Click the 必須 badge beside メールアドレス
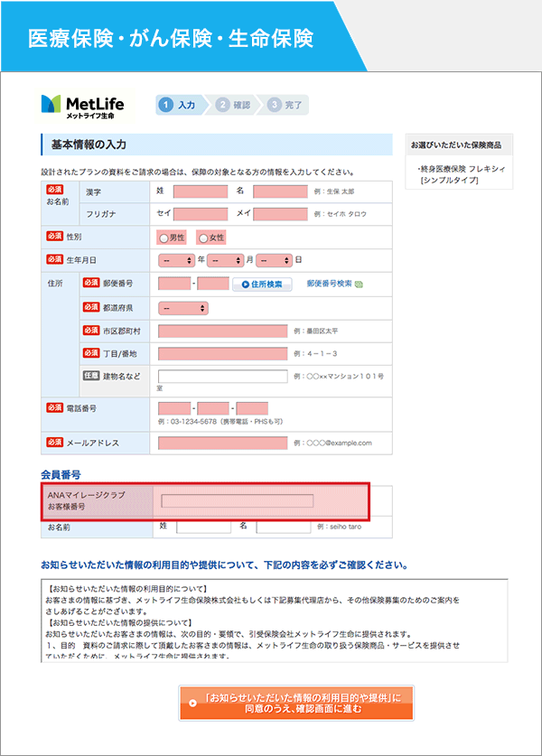The width and height of the screenshot is (542, 756). pos(55,442)
